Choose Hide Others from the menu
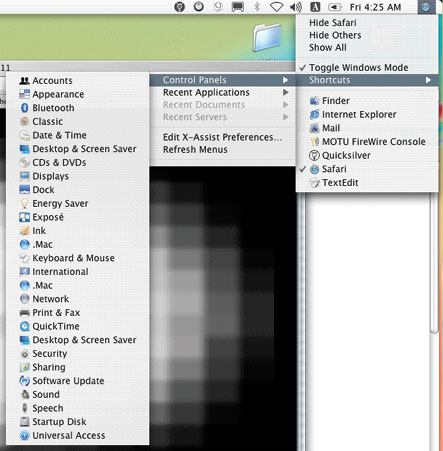This screenshot has width=443, height=451. (x=367, y=35)
